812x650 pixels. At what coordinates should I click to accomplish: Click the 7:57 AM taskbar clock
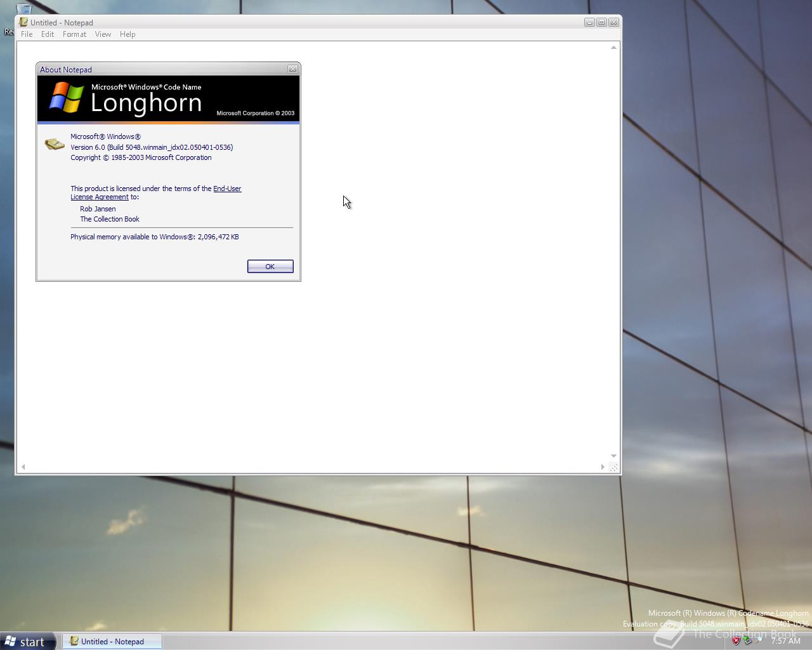[x=786, y=641]
